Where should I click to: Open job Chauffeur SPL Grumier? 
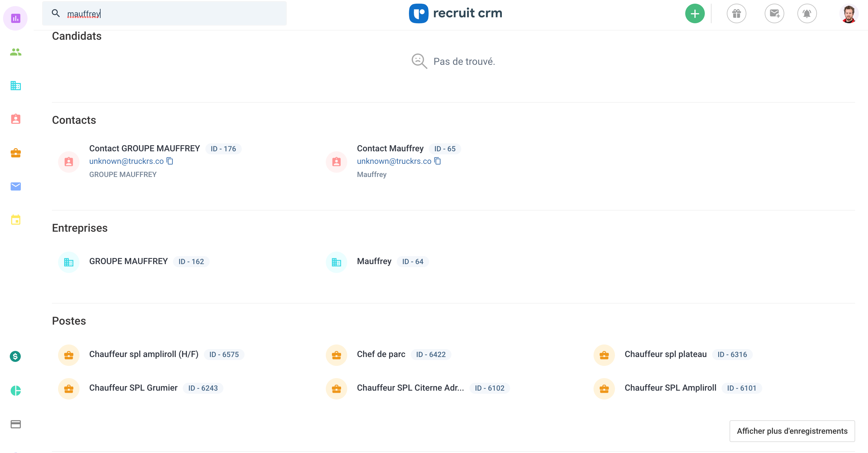point(134,388)
